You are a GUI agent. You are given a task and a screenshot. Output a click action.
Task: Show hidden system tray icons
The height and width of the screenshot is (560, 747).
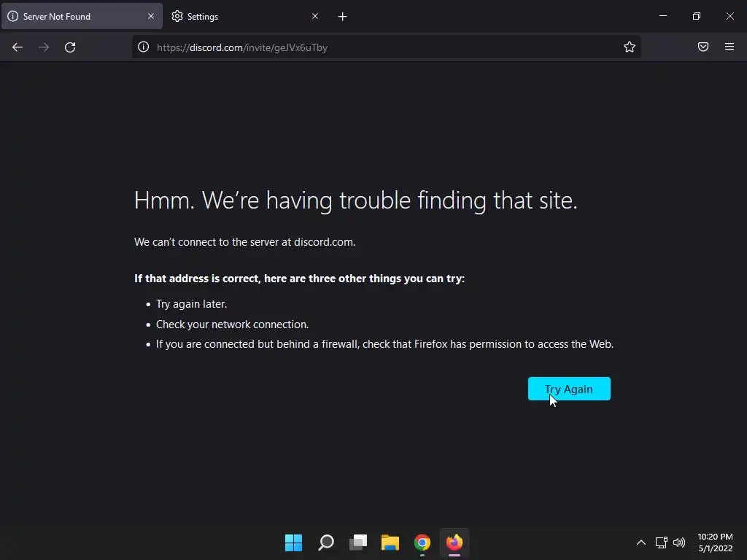(641, 542)
